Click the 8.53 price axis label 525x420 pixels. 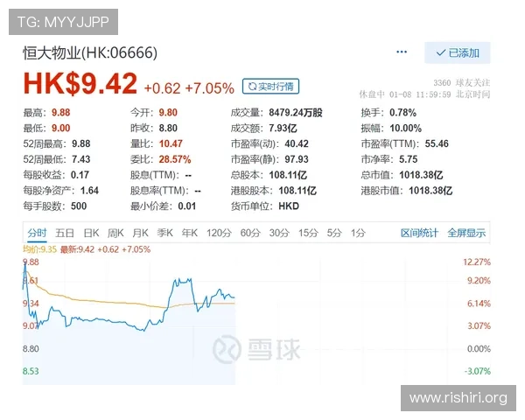coord(31,371)
